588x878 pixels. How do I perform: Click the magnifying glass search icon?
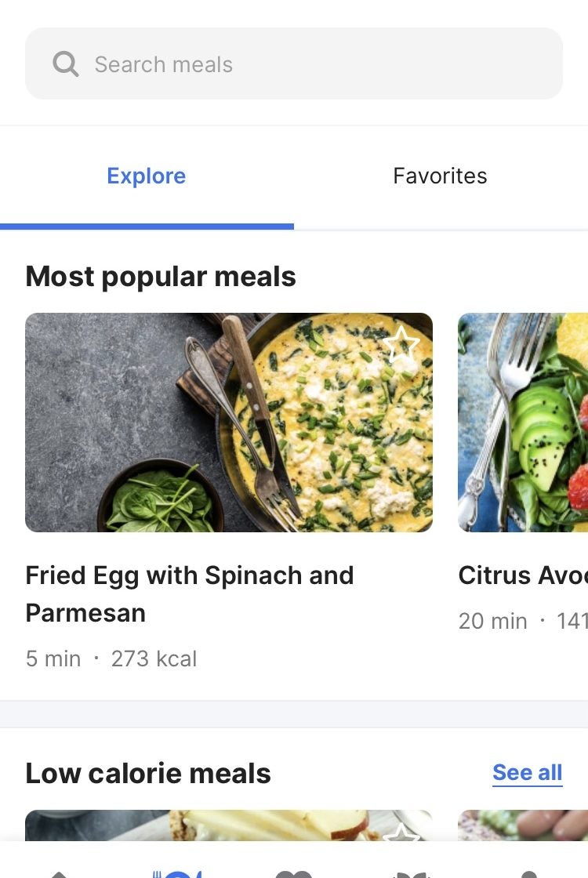[x=66, y=64]
